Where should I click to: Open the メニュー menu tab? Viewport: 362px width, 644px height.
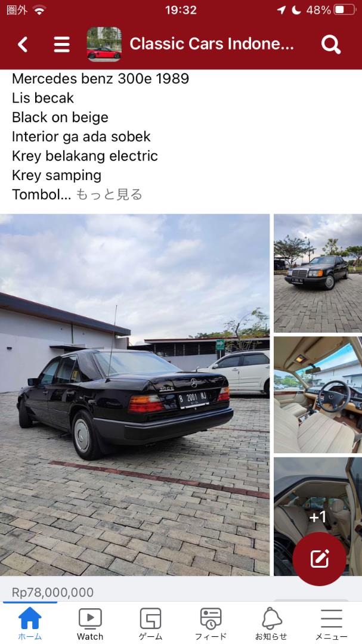click(332, 624)
